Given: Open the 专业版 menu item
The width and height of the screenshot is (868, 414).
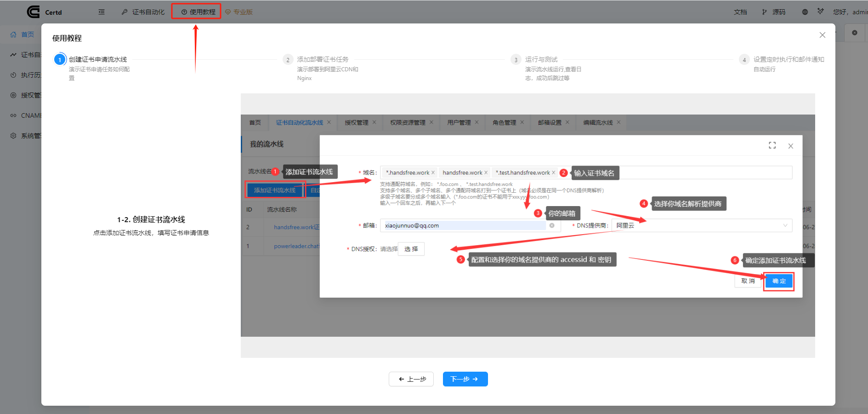Looking at the screenshot, I should (239, 12).
